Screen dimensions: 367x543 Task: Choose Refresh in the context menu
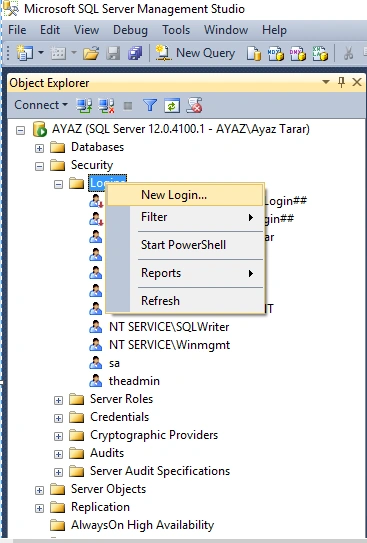click(x=185, y=301)
